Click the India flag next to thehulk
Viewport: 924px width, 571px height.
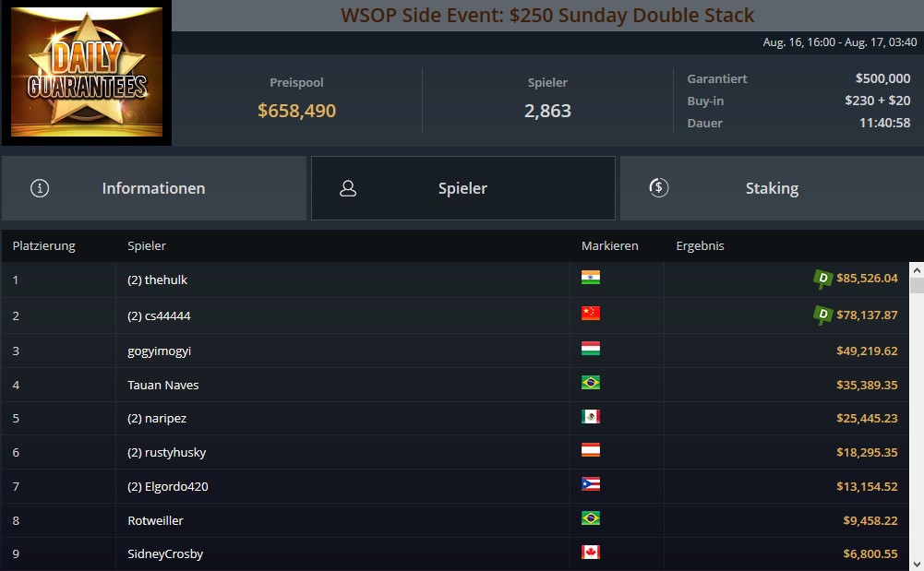click(x=591, y=278)
